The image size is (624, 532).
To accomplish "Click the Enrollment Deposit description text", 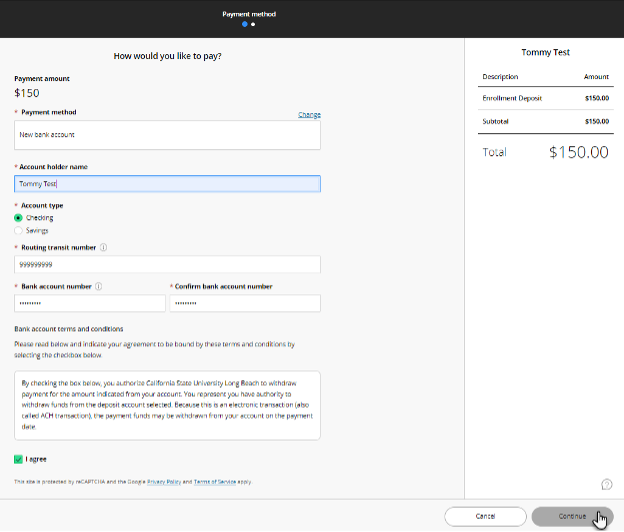I will 512,98.
